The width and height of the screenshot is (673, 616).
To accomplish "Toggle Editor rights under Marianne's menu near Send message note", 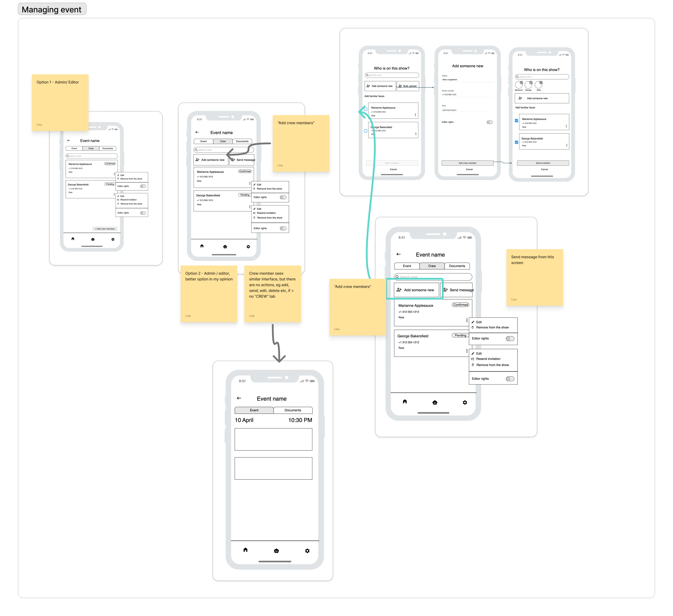I will tap(510, 339).
